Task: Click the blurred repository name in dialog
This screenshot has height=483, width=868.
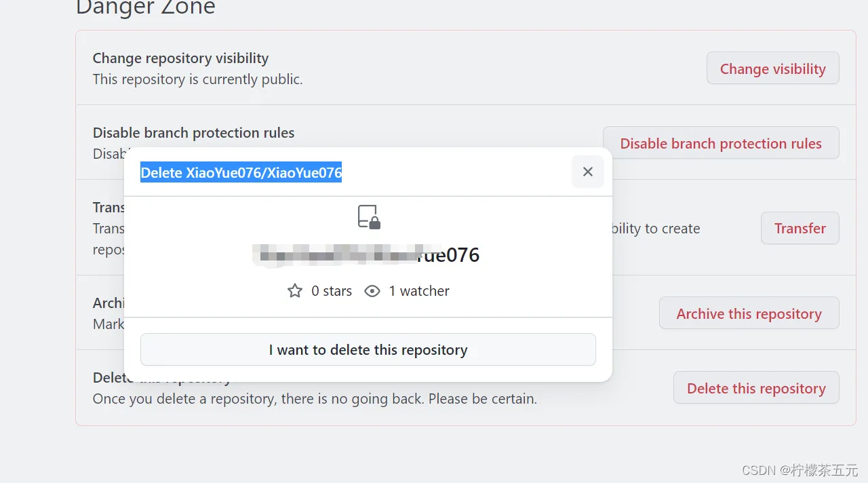Action: point(366,255)
